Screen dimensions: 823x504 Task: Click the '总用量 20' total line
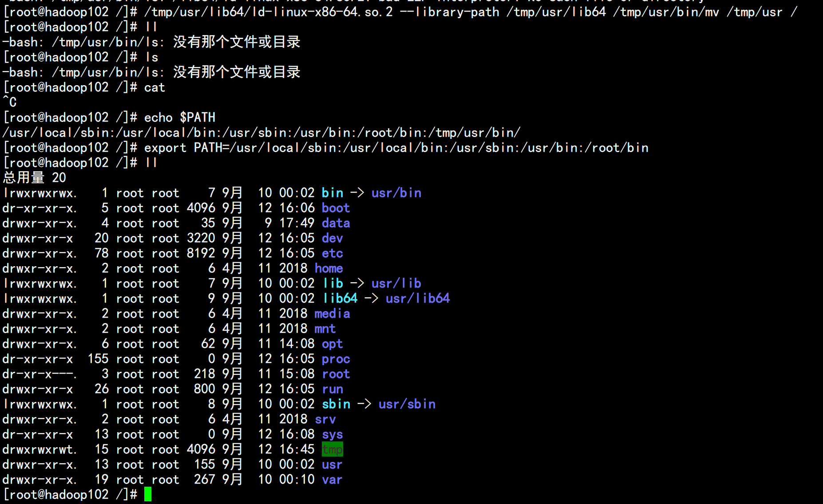point(34,178)
